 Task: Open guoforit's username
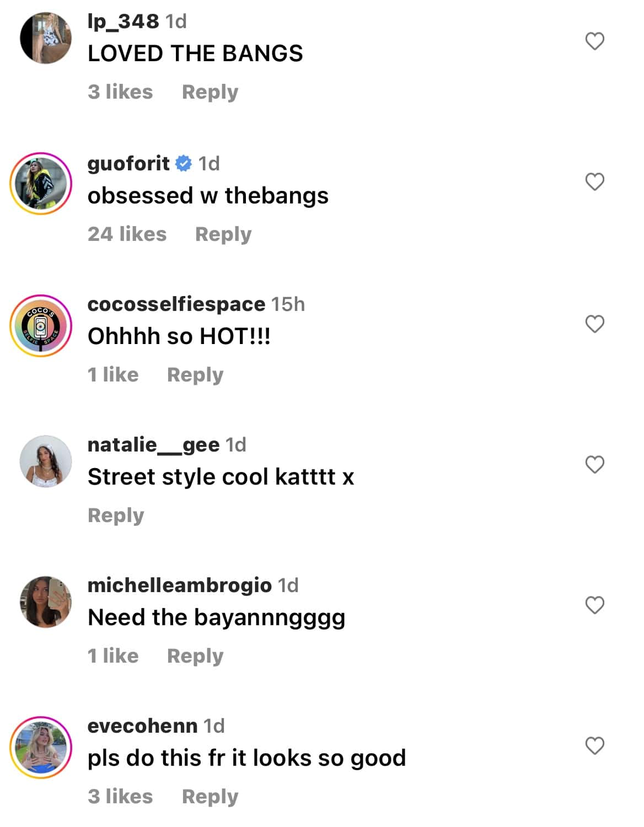127,163
